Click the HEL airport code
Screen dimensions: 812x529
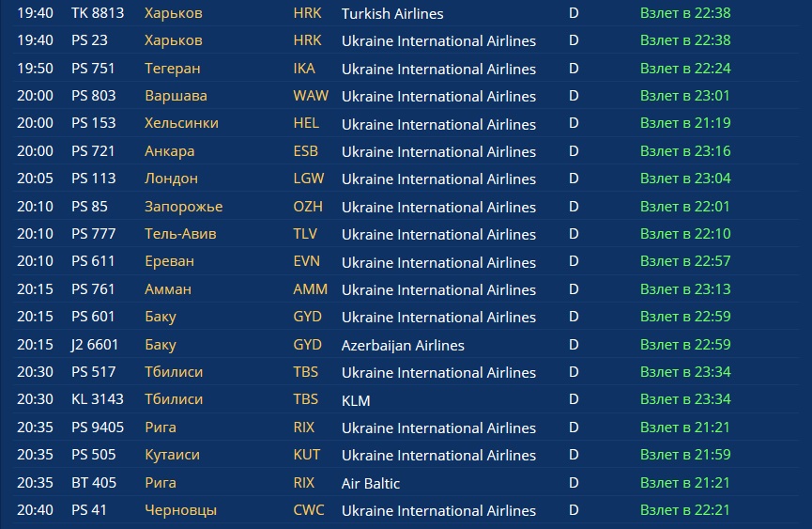(x=306, y=123)
